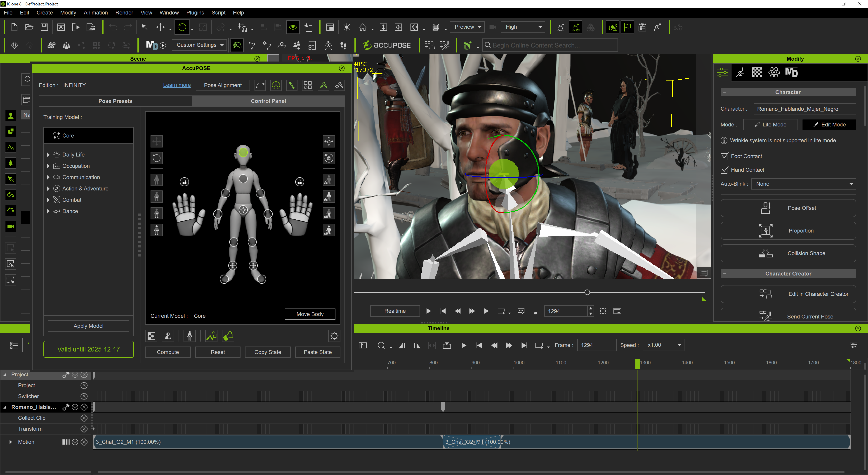Click the USD export icon
868x475 pixels.
tap(91, 27)
